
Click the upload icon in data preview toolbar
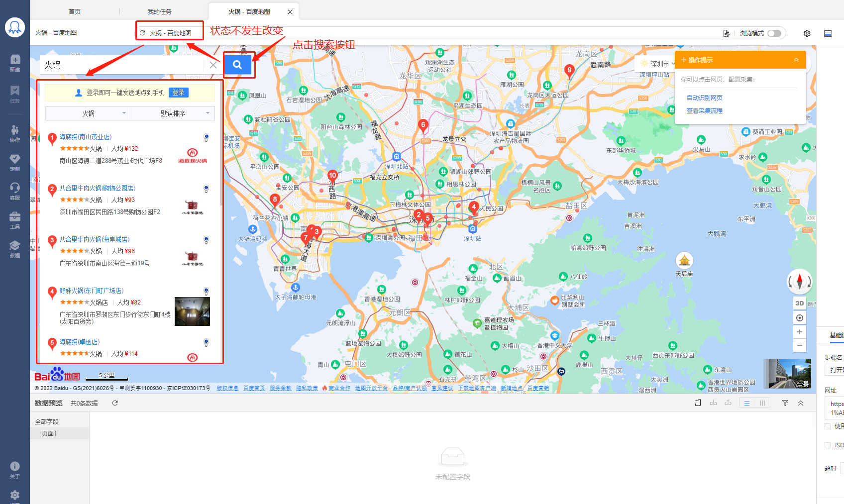(x=728, y=403)
